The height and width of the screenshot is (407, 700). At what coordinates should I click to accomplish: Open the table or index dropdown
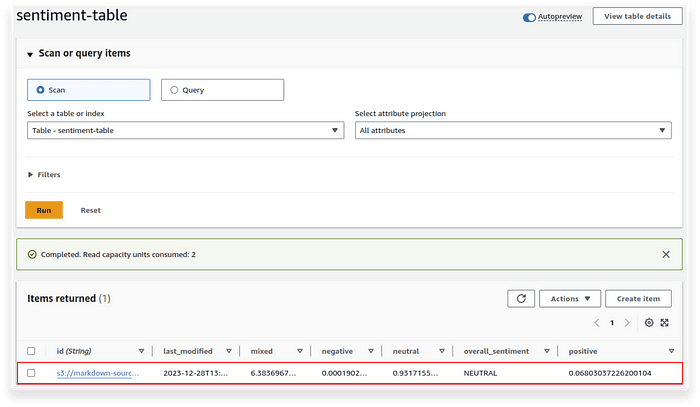click(185, 130)
